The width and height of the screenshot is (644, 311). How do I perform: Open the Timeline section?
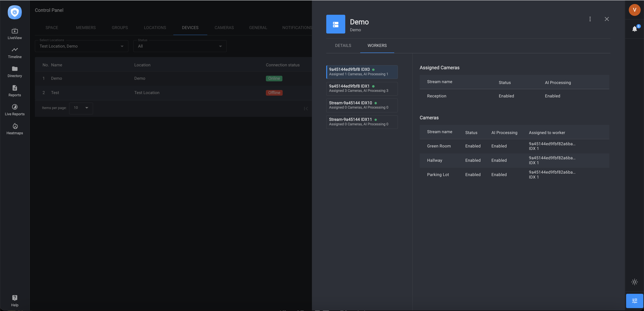click(15, 53)
